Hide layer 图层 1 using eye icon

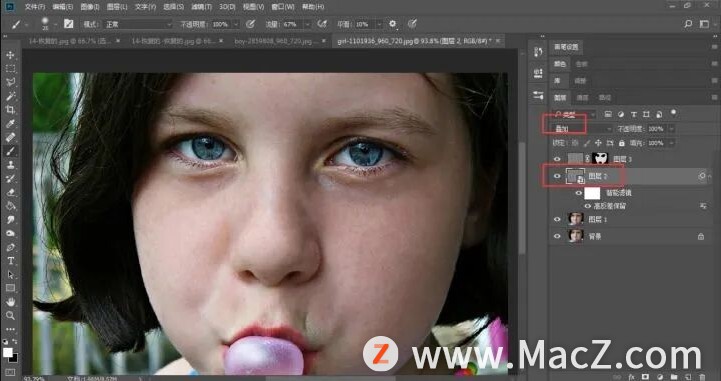pos(557,220)
